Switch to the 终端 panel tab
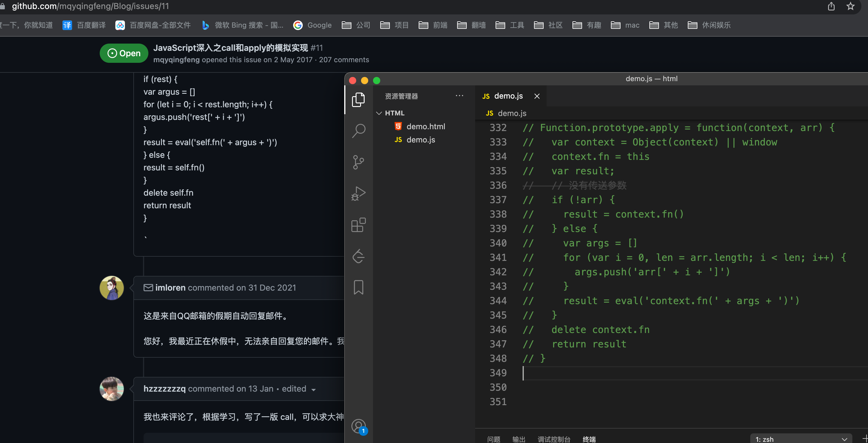Screen dimensions: 868x443 pyautogui.click(x=589, y=439)
